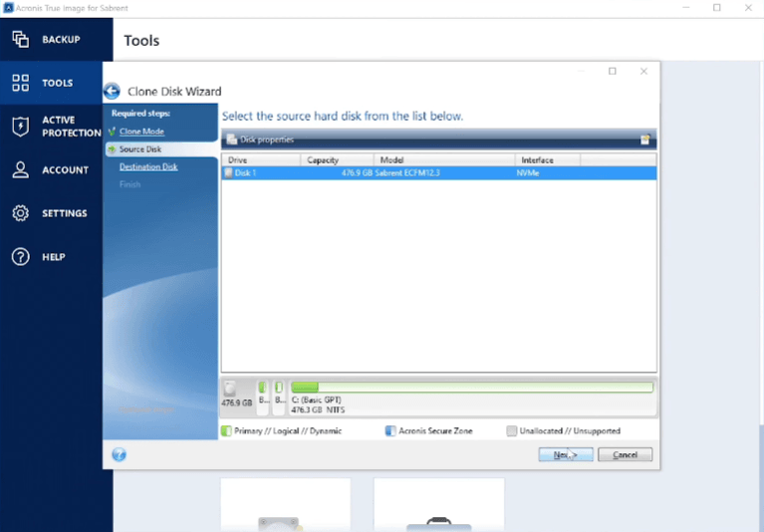Click the 476.9 GB capacity cell
This screenshot has height=532, width=764.
tap(357, 173)
